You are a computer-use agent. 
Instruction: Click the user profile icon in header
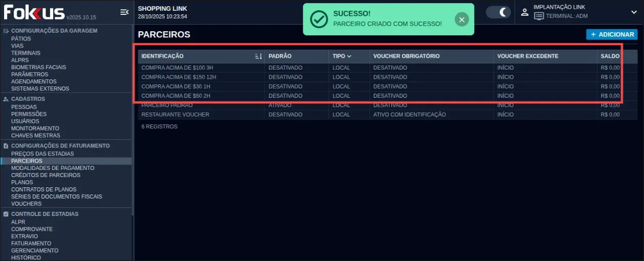point(524,12)
